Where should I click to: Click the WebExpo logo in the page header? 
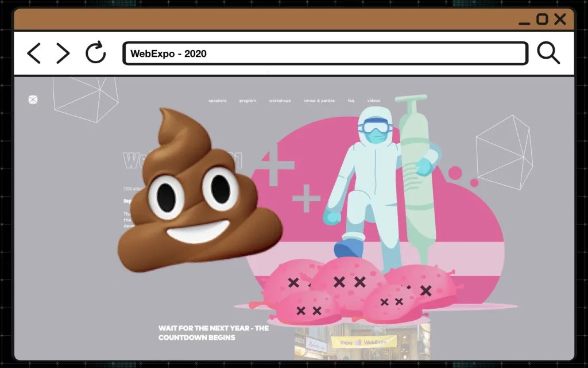pos(33,99)
